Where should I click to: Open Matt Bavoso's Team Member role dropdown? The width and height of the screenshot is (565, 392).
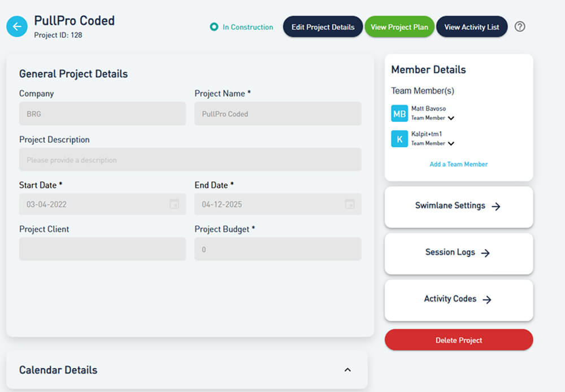pyautogui.click(x=451, y=119)
